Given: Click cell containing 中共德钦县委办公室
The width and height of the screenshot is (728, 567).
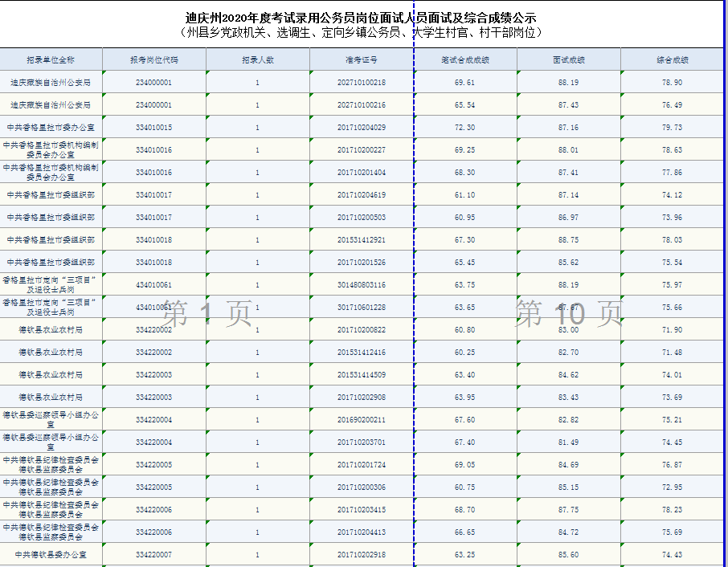Looking at the screenshot, I should 51,555.
